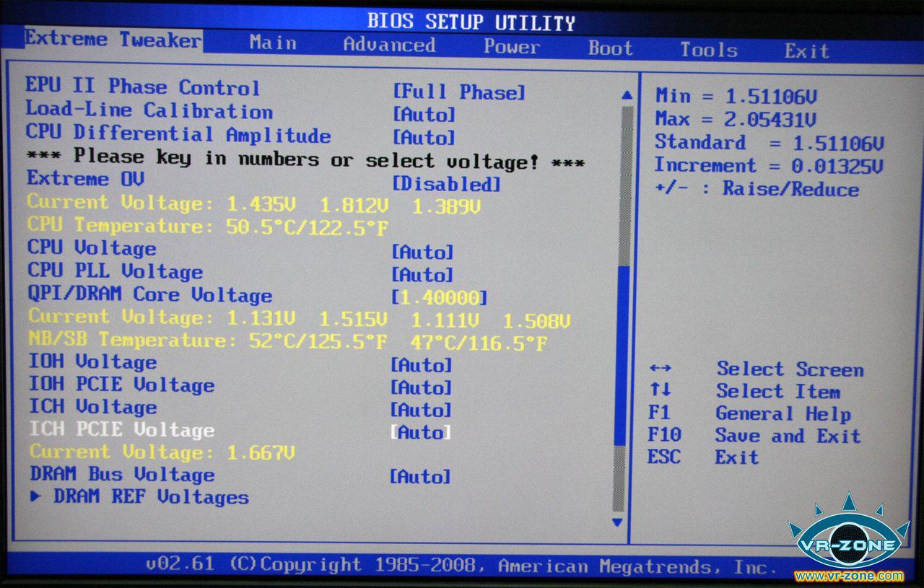Toggle Extreme OV [Disabled] option
The height and width of the screenshot is (588, 924).
coord(446,184)
